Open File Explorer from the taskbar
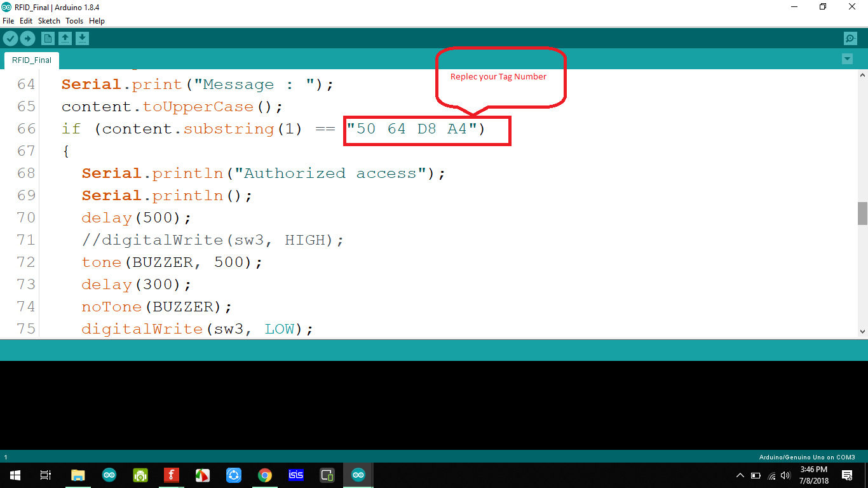 [78, 475]
